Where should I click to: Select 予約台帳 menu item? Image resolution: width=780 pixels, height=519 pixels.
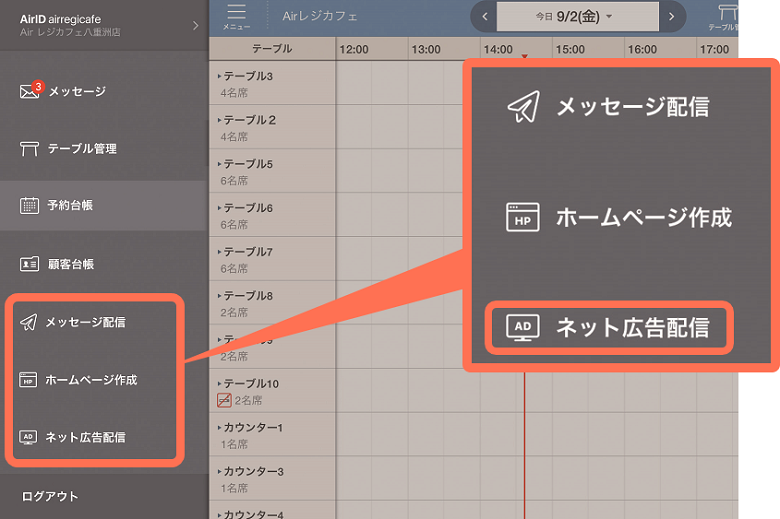click(x=104, y=205)
